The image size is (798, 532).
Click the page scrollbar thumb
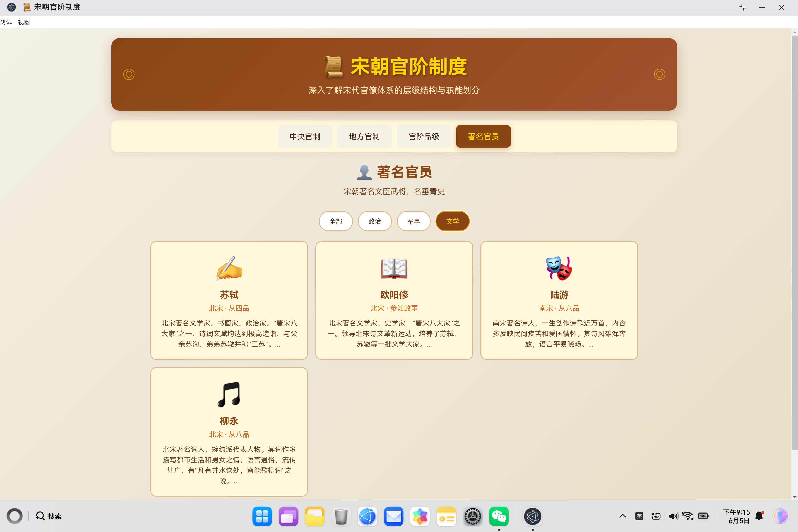click(x=795, y=243)
